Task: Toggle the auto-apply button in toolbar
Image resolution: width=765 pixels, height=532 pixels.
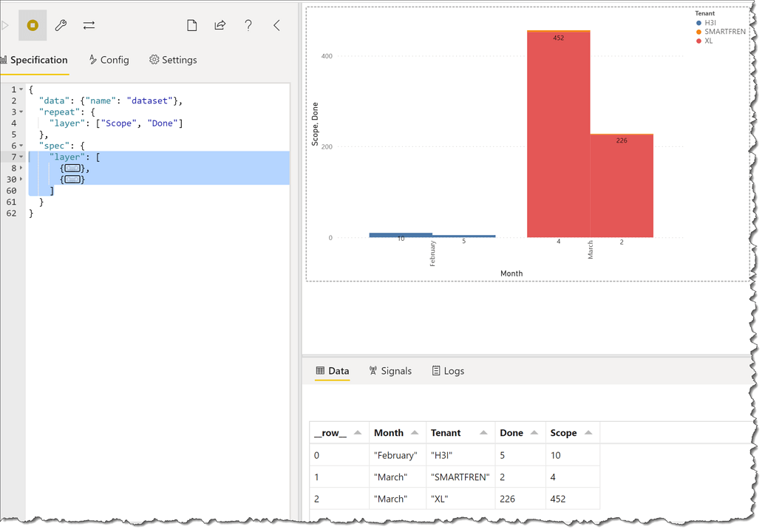Action: pyautogui.click(x=33, y=26)
